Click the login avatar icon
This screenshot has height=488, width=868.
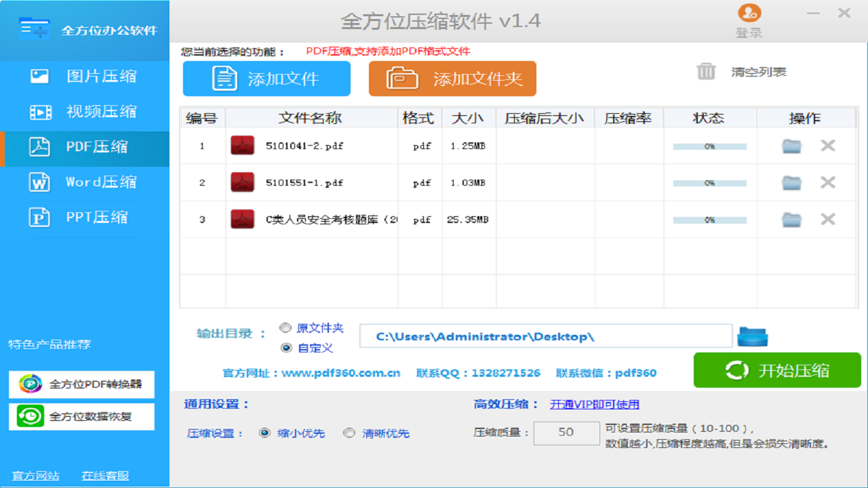point(749,13)
